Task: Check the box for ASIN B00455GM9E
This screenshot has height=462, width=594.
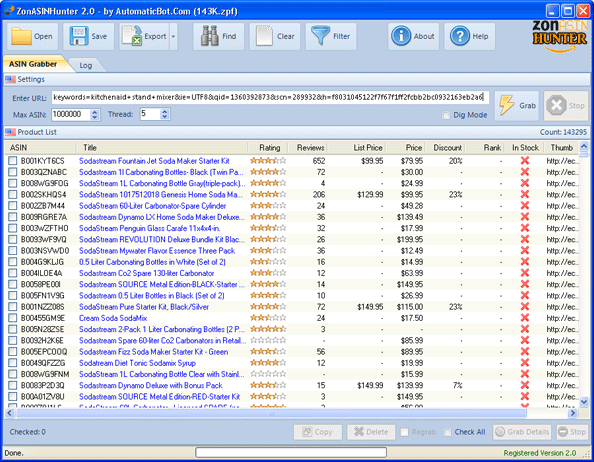Action: [13, 318]
